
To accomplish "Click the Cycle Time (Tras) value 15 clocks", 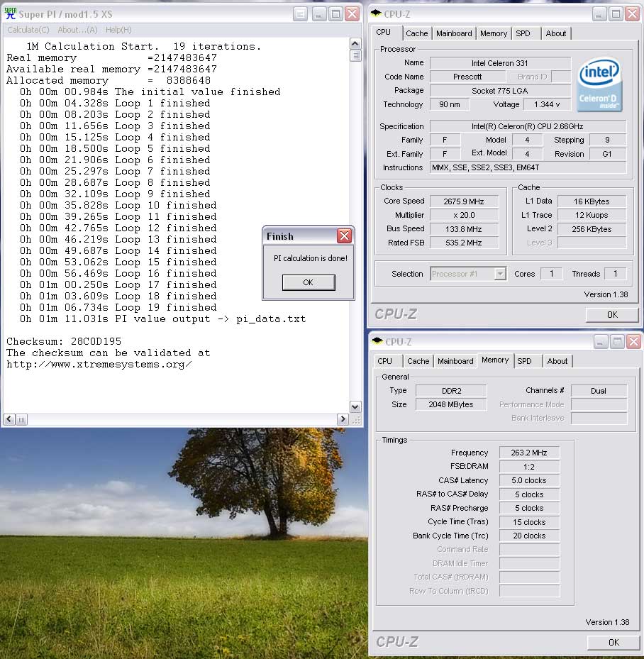I will pos(529,522).
